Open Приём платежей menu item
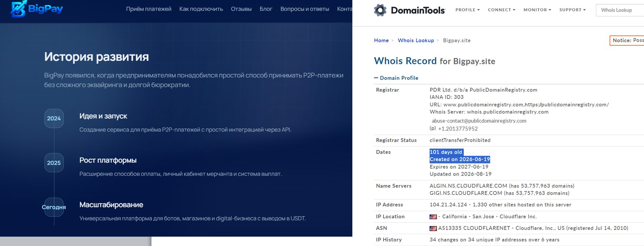644x246 pixels. tap(149, 9)
